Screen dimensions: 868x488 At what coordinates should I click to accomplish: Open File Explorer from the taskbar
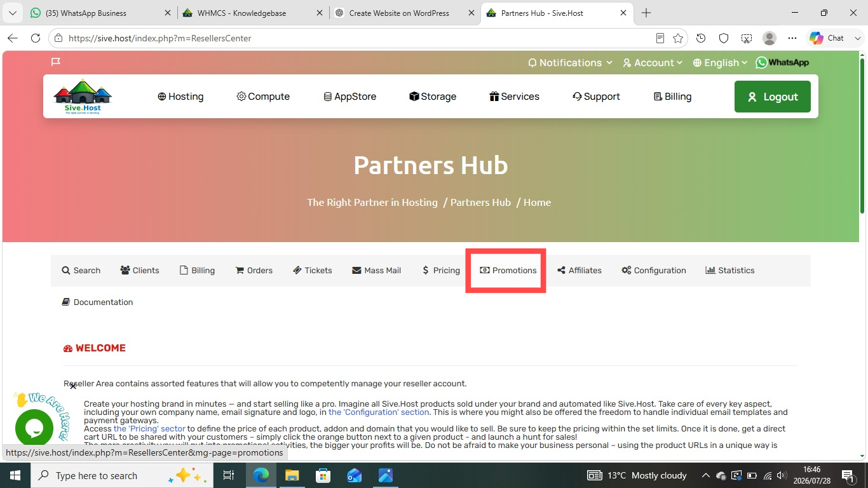[292, 475]
